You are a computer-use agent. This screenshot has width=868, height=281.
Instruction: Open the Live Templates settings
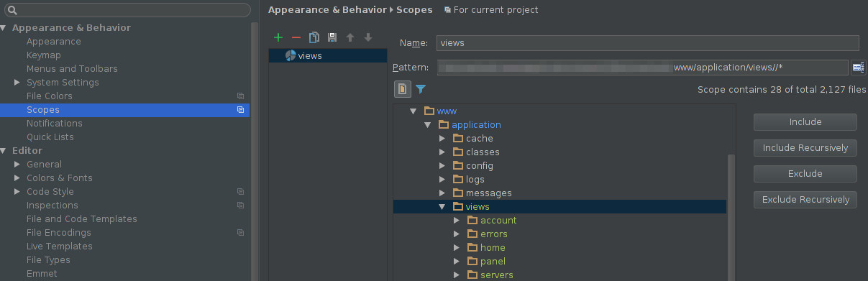59,247
